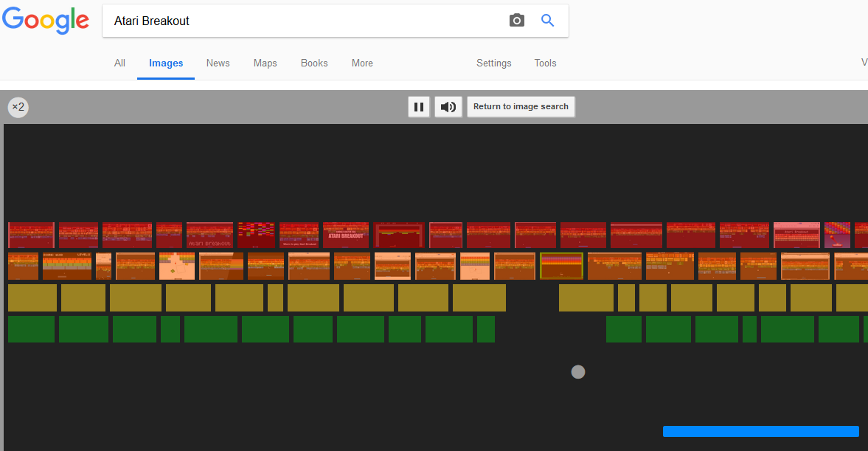
Task: Click the blue paddle
Action: (x=761, y=432)
